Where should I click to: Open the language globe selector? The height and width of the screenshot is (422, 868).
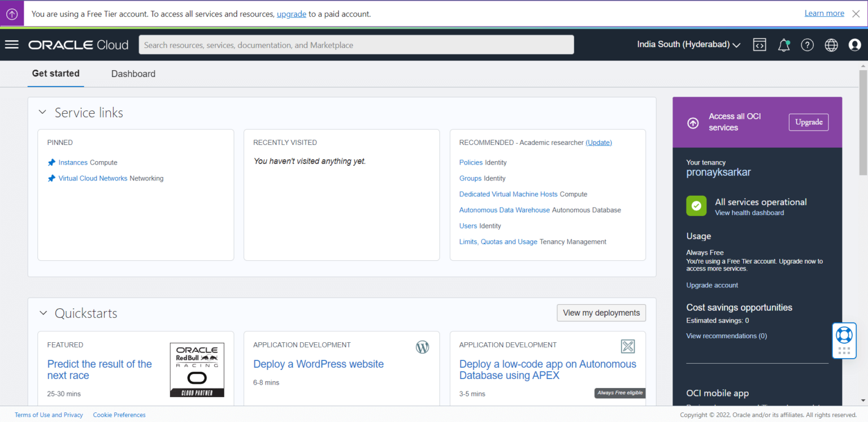click(x=831, y=45)
